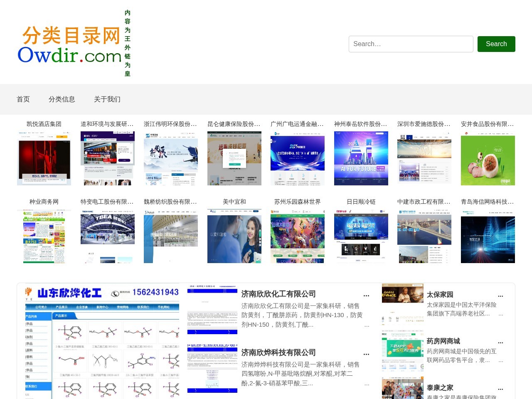Click the green Search button
The width and height of the screenshot is (532, 399).
[x=496, y=44]
